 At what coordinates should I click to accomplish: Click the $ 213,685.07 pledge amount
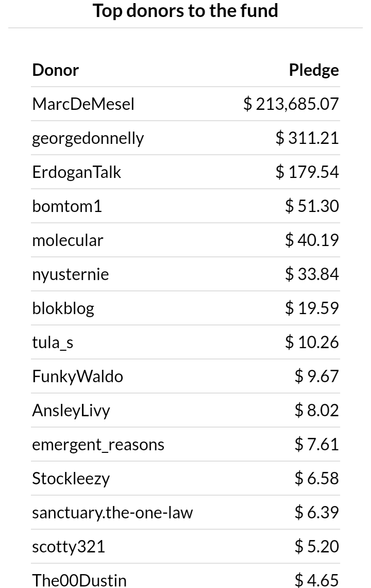(x=291, y=104)
